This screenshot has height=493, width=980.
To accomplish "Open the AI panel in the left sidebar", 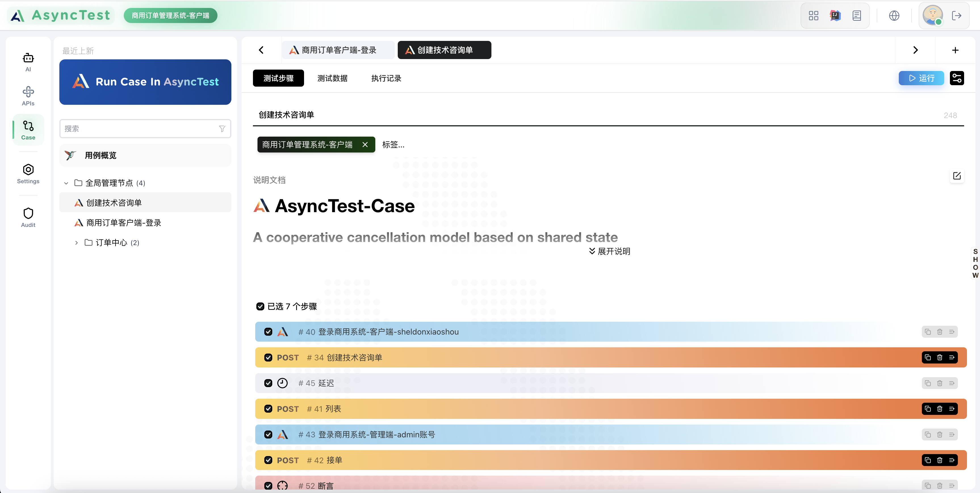I will pos(28,62).
